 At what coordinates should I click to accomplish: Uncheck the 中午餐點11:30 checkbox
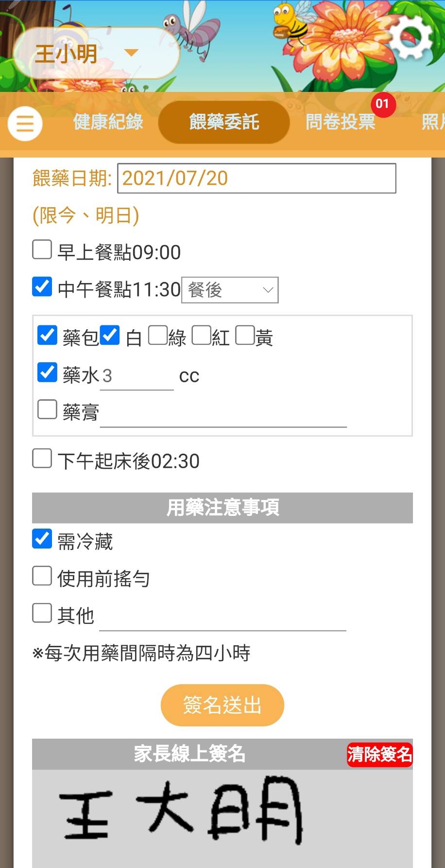pos(42,287)
